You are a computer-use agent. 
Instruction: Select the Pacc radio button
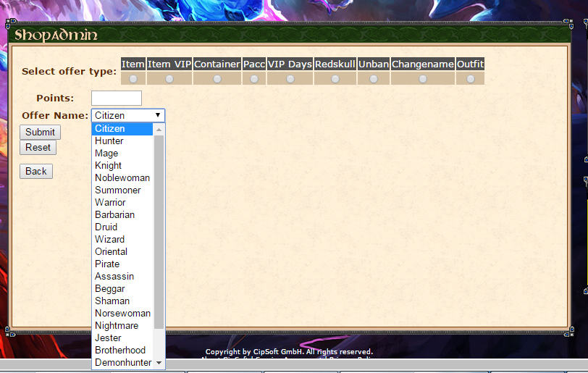tap(254, 79)
